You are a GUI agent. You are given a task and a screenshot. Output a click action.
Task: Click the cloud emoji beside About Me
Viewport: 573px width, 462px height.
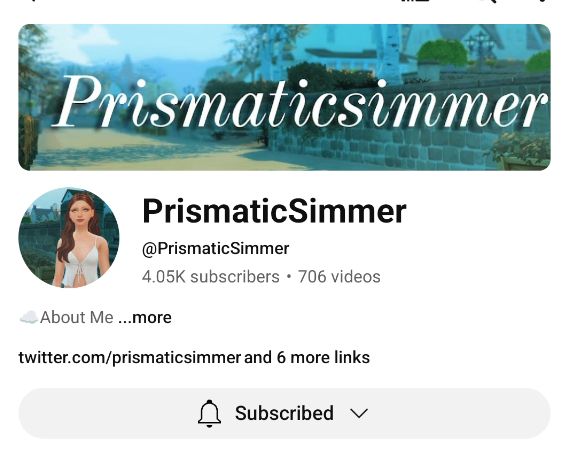point(29,317)
